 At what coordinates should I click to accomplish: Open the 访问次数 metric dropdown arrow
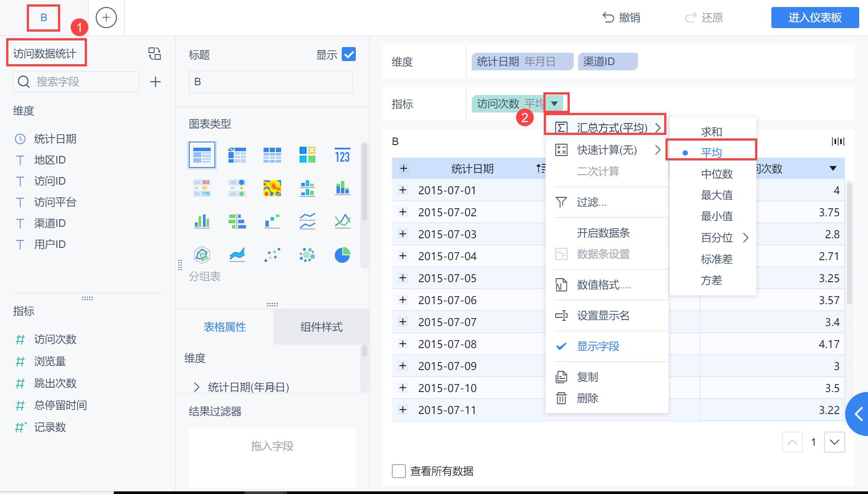pos(555,104)
